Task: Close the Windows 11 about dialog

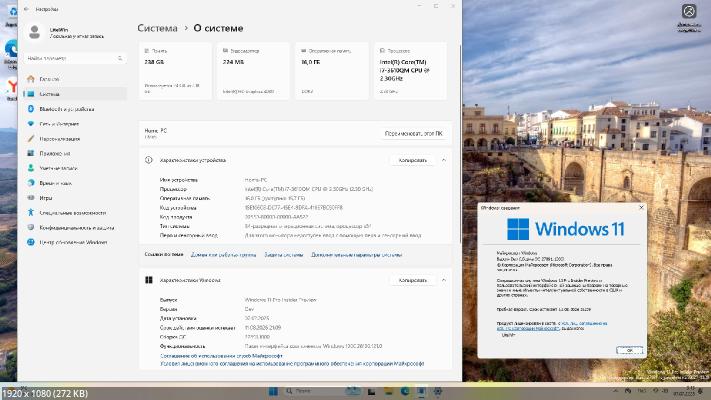Action: tap(641, 207)
